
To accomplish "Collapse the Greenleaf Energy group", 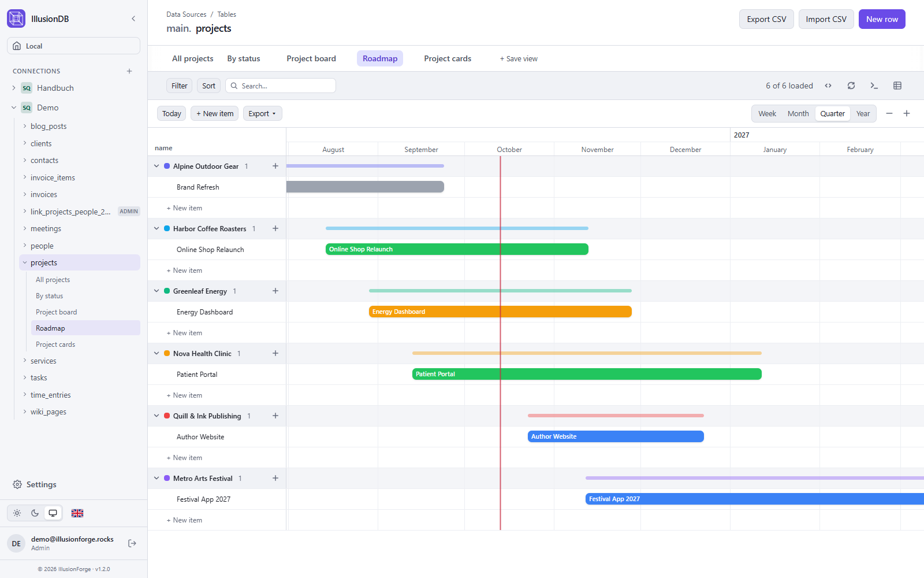I will click(157, 291).
